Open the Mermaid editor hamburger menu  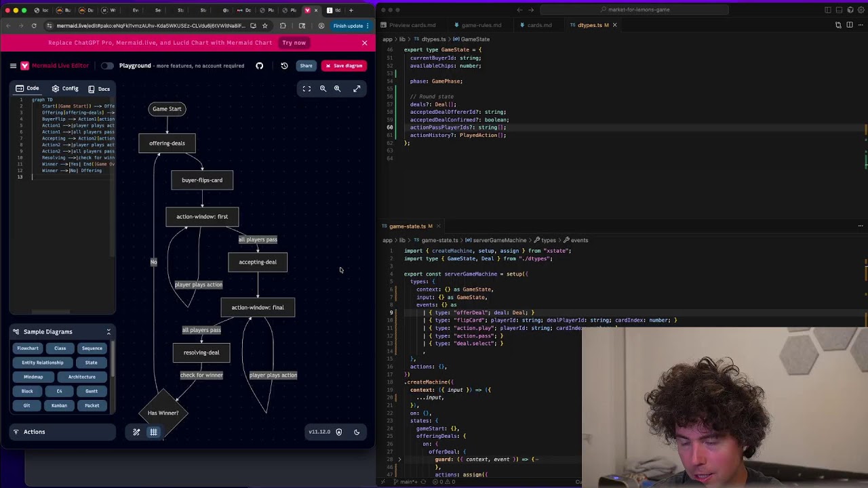click(13, 66)
